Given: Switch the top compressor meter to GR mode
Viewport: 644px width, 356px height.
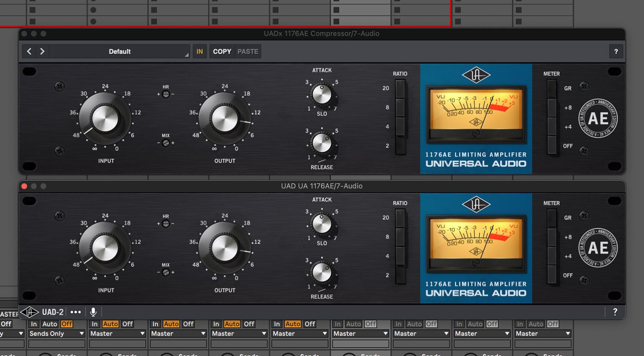Looking at the screenshot, I should coord(553,88).
